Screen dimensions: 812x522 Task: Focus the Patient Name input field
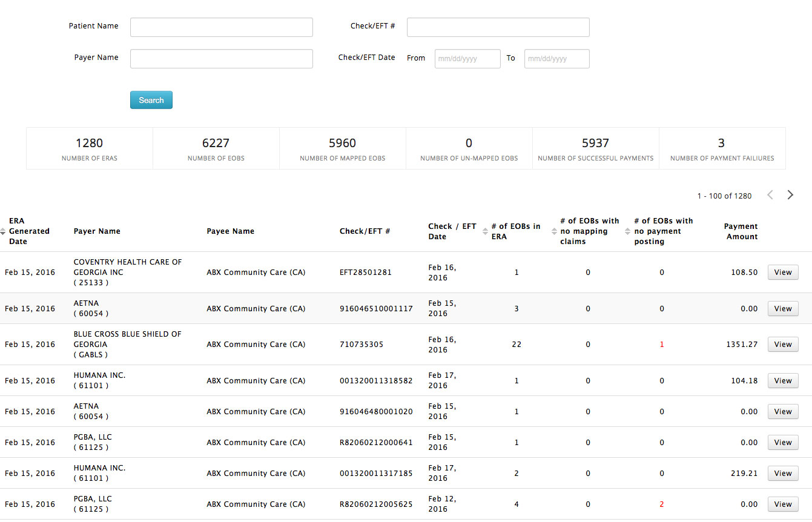tap(221, 27)
